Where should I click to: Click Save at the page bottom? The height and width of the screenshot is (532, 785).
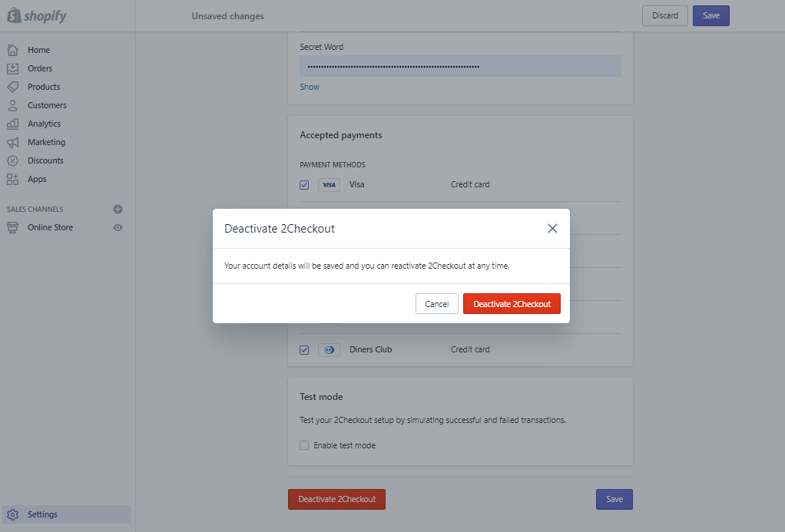tap(614, 500)
